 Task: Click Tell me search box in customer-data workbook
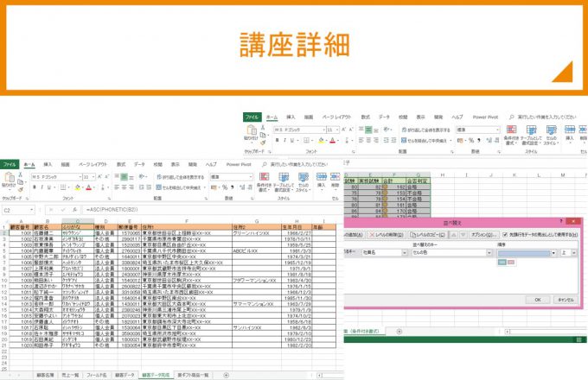(295, 164)
